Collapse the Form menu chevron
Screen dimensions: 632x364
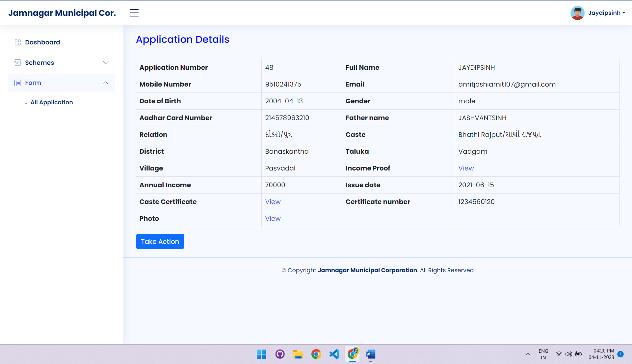(106, 83)
